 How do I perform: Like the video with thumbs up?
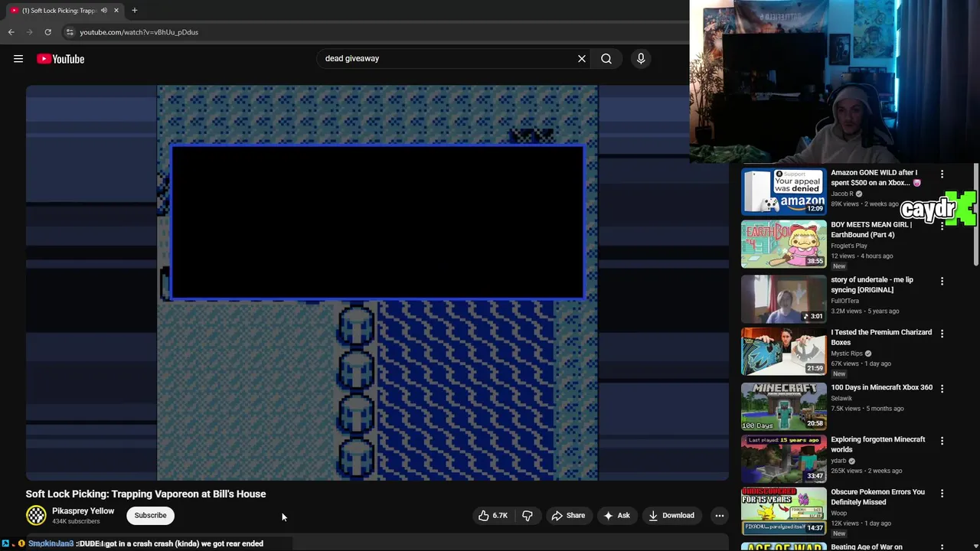click(x=492, y=516)
